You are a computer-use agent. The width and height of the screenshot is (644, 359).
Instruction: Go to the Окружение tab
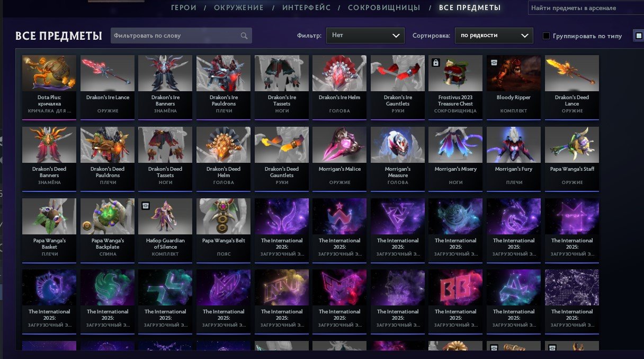239,7
